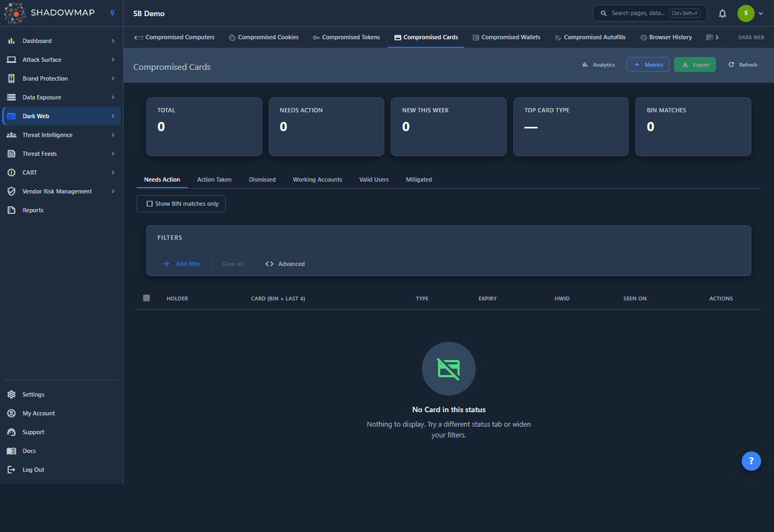Click the Support headset icon
774x532 pixels.
[11, 432]
